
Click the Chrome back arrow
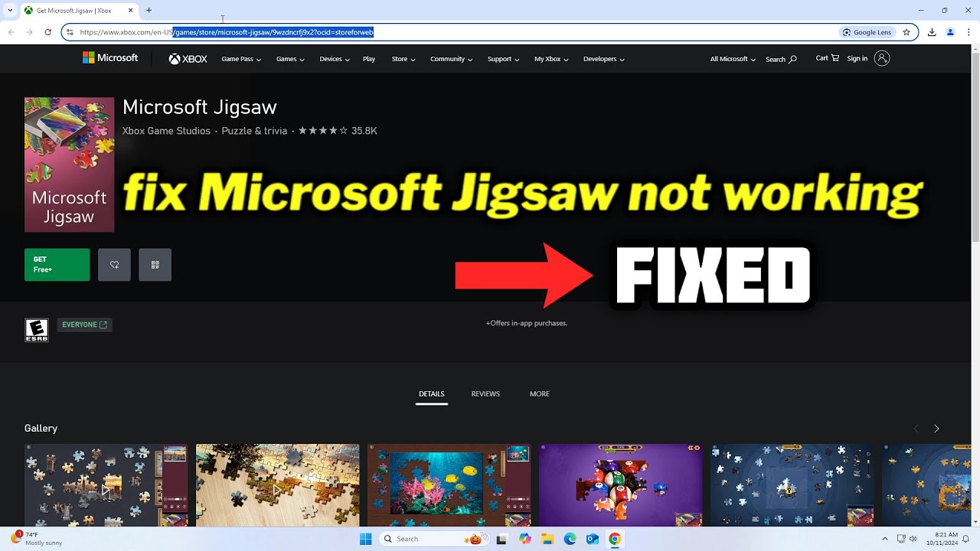[x=11, y=32]
